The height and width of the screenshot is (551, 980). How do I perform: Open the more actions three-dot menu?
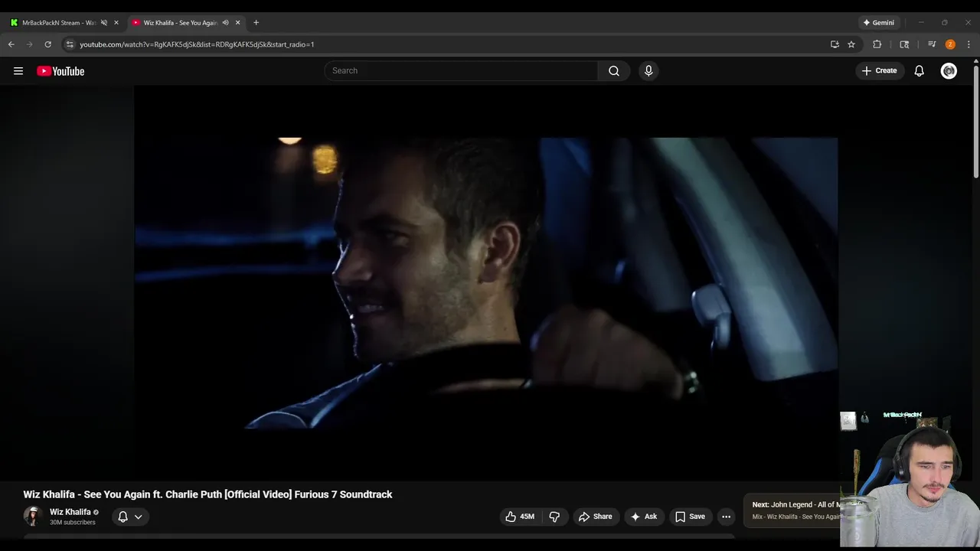(726, 517)
